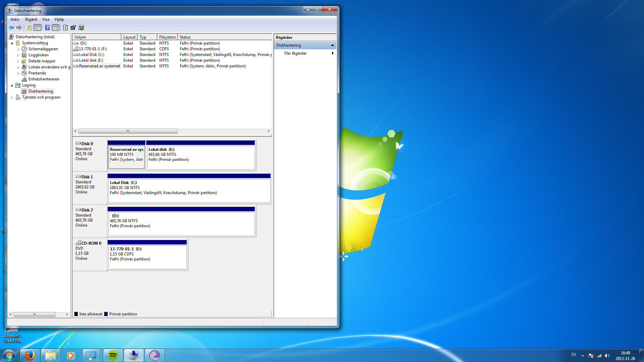Open Firefox from the taskbar
Image resolution: width=644 pixels, height=362 pixels.
pyautogui.click(x=30, y=355)
